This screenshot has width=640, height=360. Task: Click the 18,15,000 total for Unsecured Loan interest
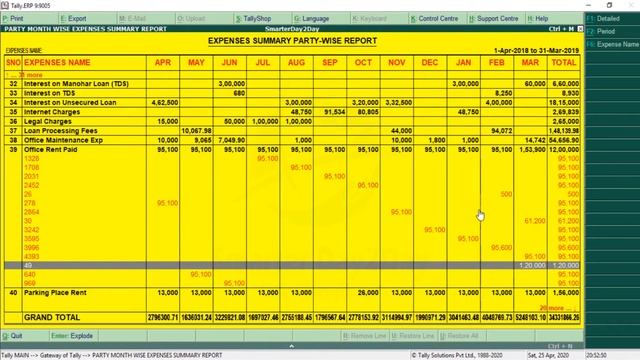(x=564, y=102)
